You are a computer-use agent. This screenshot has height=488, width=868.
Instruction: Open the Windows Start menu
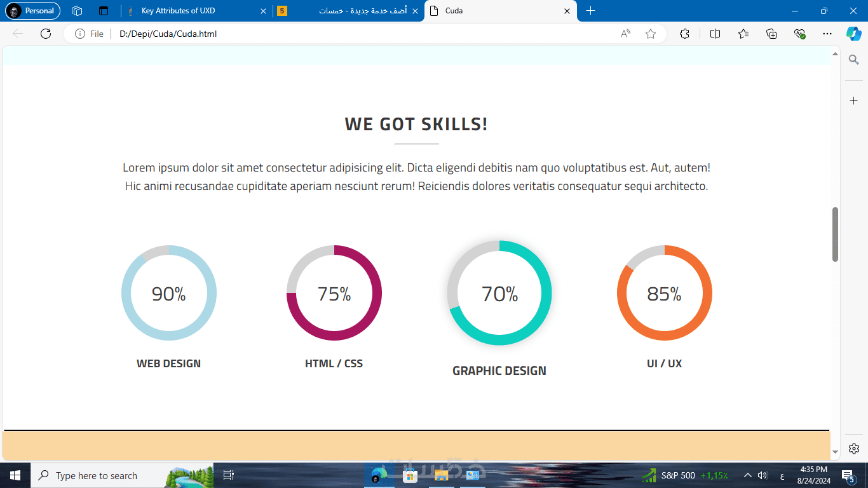(15, 475)
